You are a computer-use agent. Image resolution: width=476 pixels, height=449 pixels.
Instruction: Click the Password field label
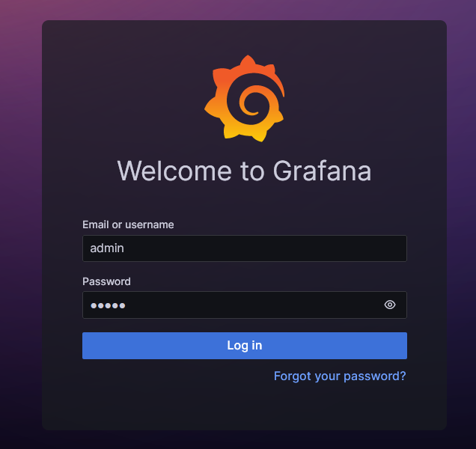tap(106, 281)
